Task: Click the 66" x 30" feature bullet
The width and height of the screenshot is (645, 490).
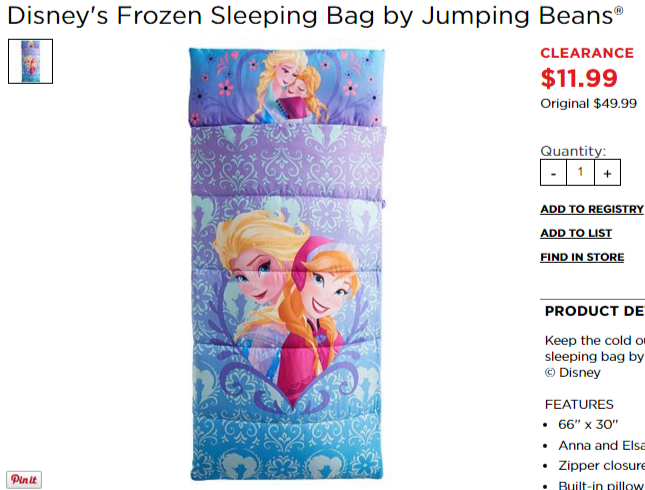Action: tap(588, 425)
